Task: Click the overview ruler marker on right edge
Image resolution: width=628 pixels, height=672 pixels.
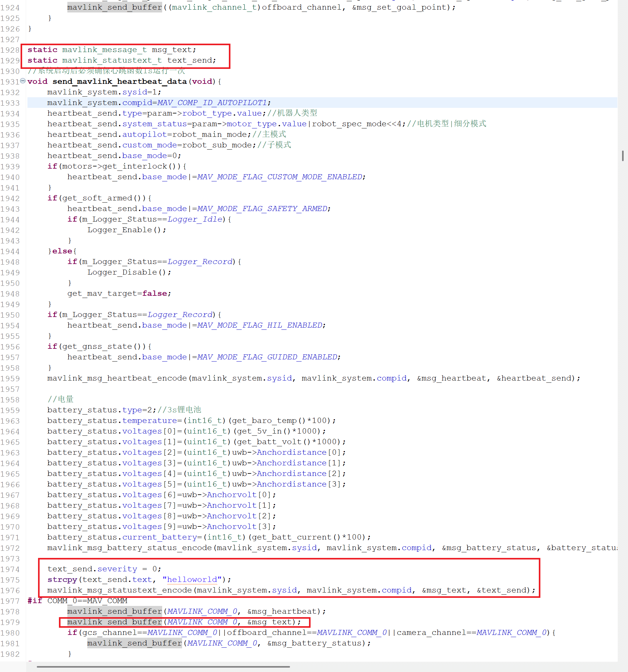Action: pyautogui.click(x=623, y=156)
